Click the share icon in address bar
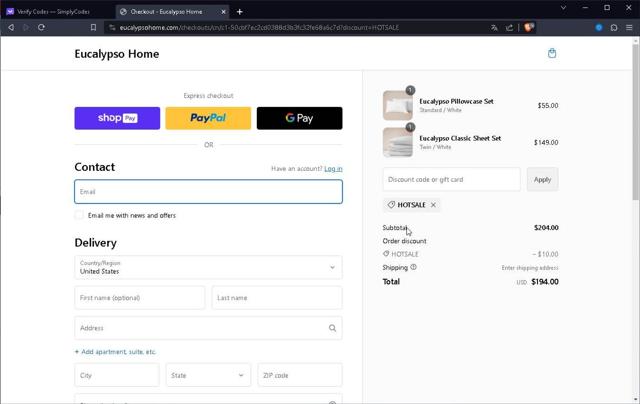This screenshot has height=404, width=640. pos(509,28)
